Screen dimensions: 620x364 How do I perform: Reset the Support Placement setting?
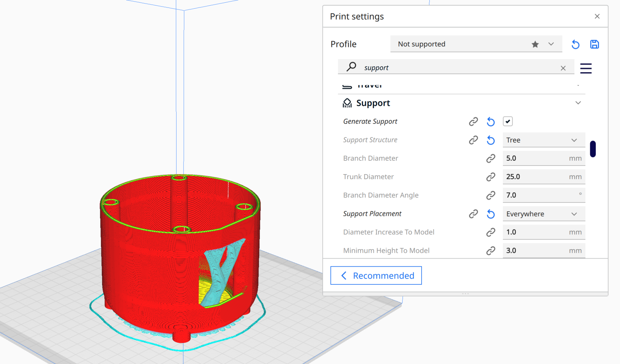click(x=490, y=214)
